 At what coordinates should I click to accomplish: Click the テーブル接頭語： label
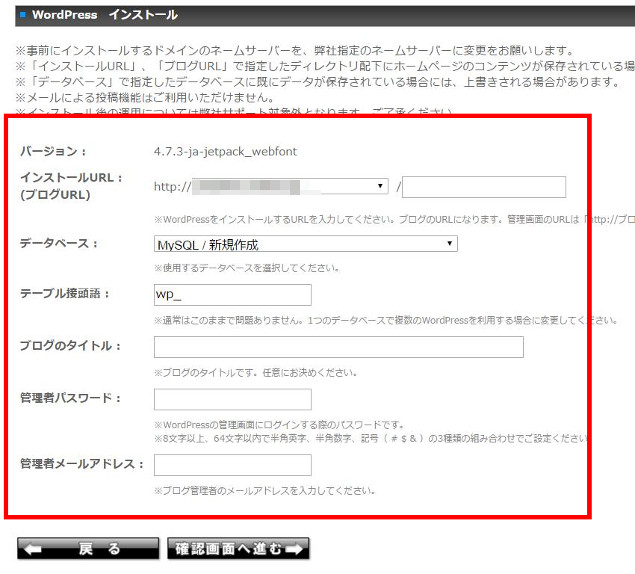(65, 294)
